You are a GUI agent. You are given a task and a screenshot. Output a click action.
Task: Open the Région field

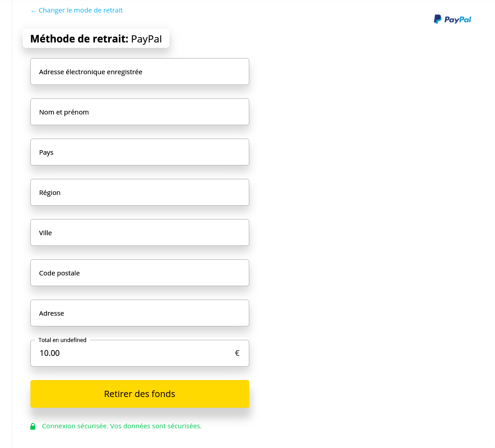pyautogui.click(x=140, y=192)
